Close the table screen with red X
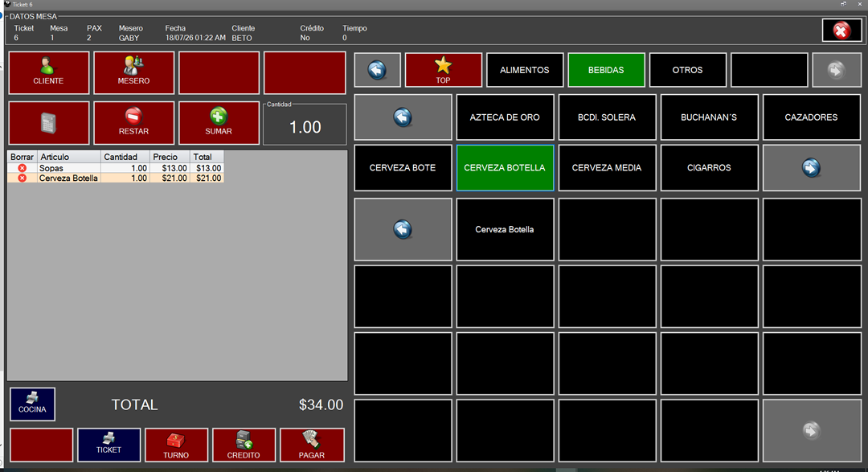 841,31
